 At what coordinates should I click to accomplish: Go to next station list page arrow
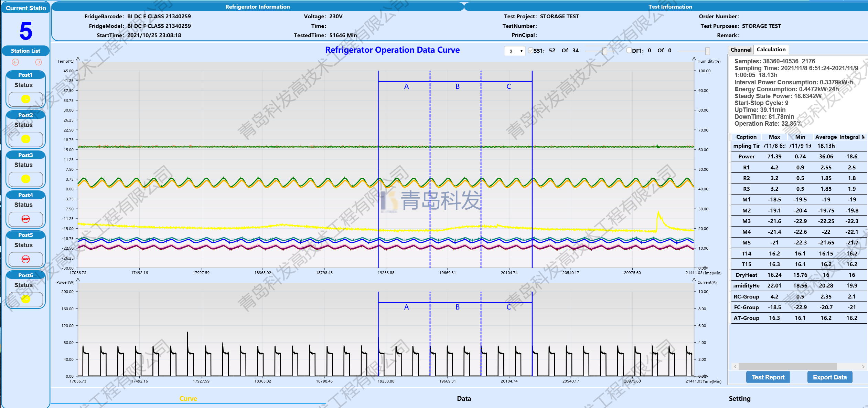[39, 62]
